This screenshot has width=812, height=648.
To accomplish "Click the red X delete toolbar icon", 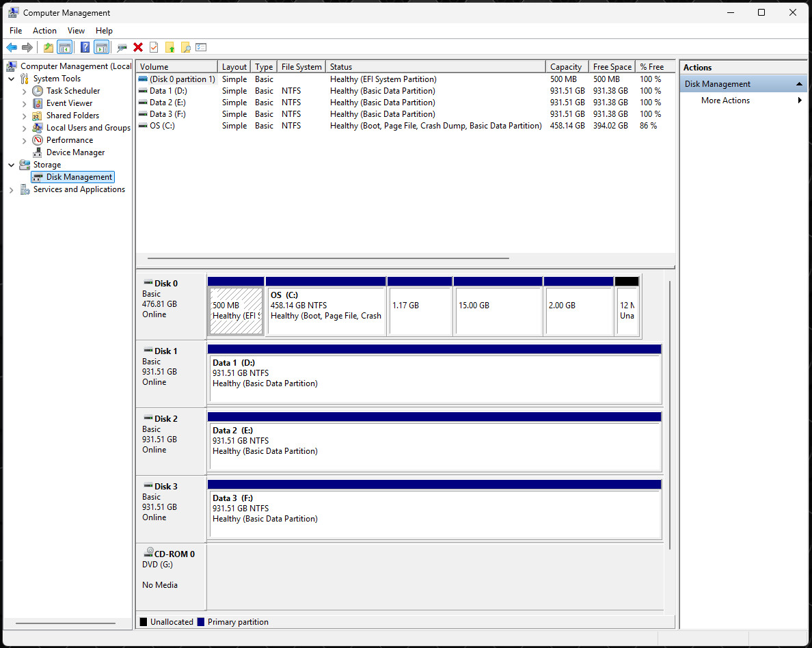I will click(138, 48).
